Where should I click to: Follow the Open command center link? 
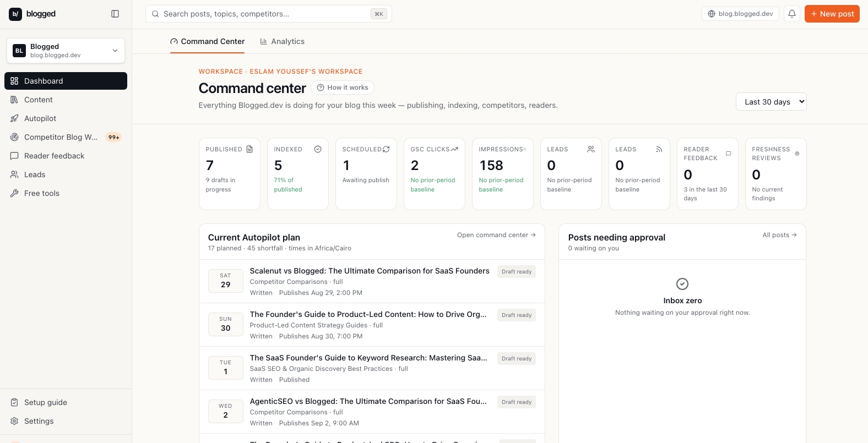(x=496, y=235)
